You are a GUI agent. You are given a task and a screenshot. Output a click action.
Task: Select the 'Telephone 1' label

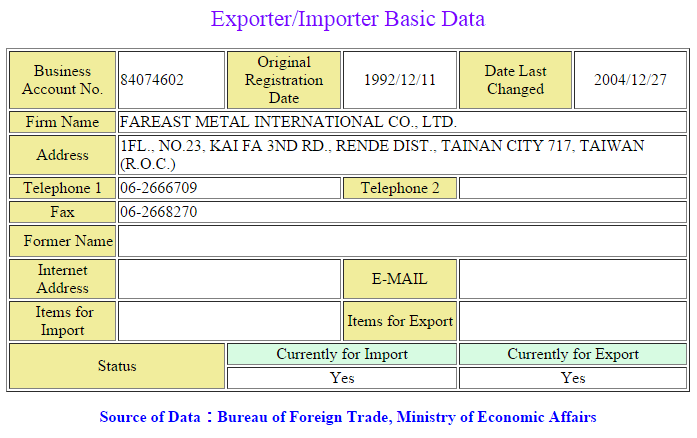[63, 188]
